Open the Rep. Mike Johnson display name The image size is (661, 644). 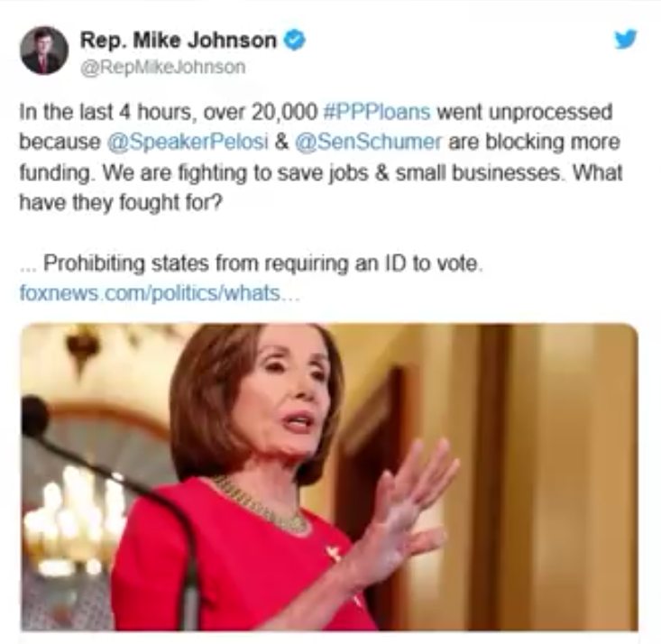178,41
